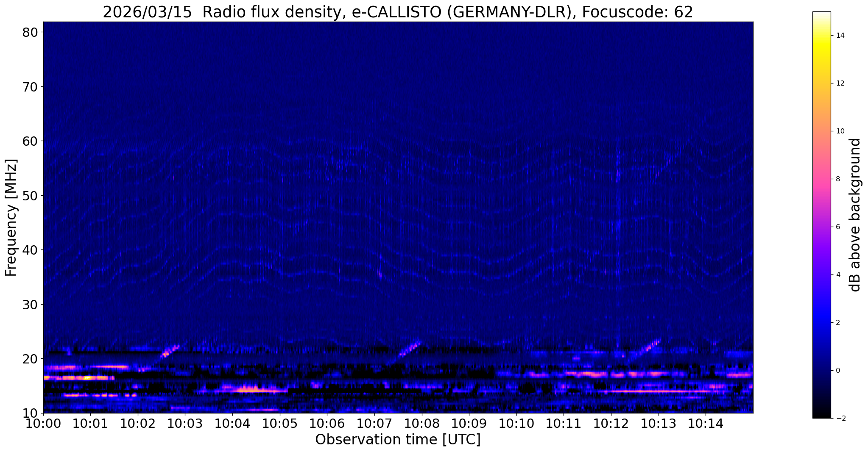Click the 60 MHz frequency tick label
The width and height of the screenshot is (868, 452).
click(x=30, y=141)
